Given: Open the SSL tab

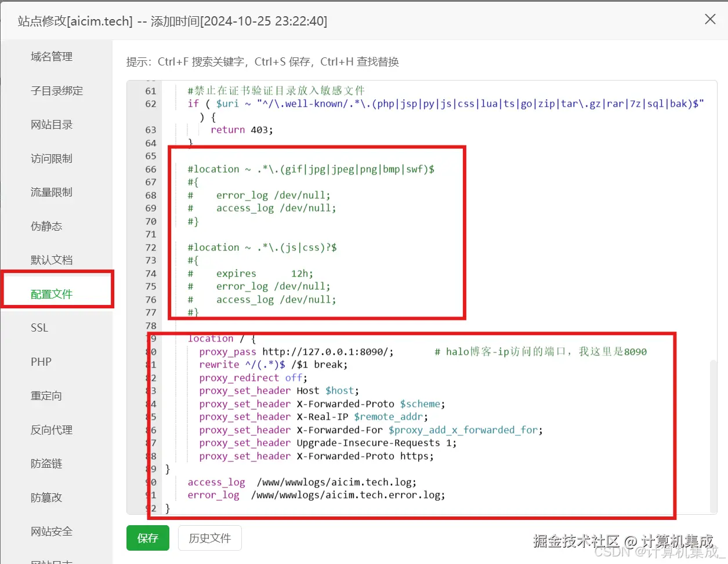Looking at the screenshot, I should tap(39, 328).
